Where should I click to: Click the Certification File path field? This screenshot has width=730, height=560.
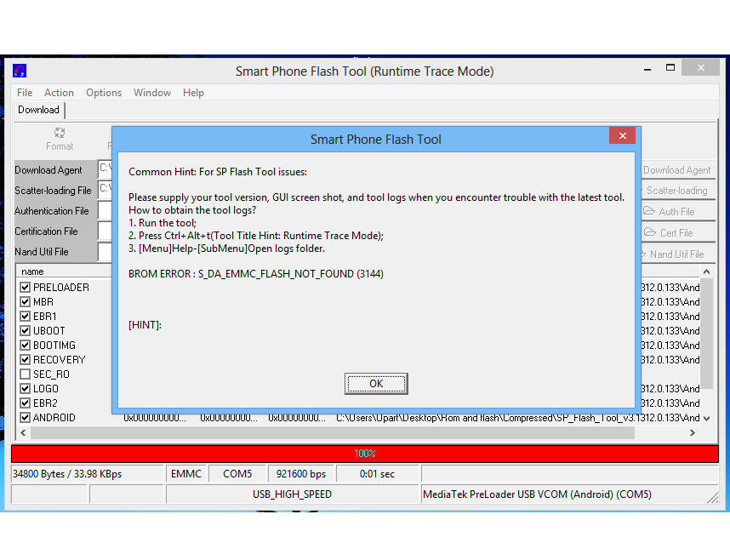(106, 231)
